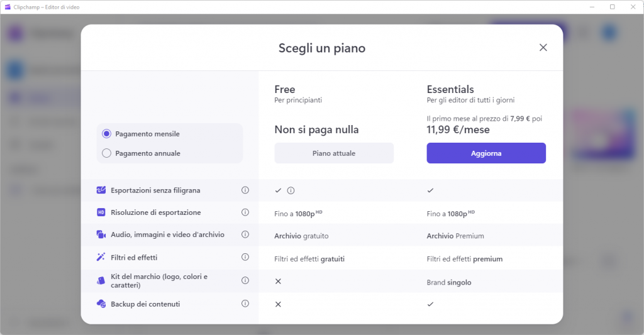Click the Non si paga nulla text
Screen dimensions: 644x335
click(317, 129)
